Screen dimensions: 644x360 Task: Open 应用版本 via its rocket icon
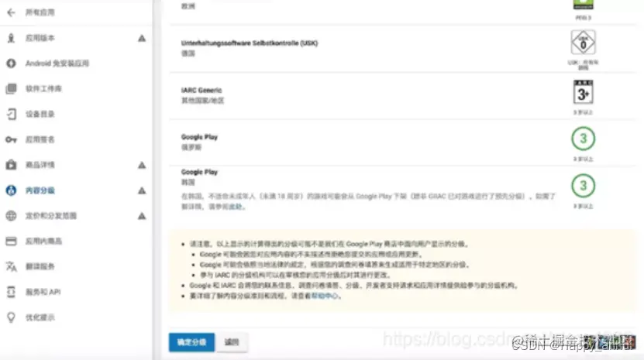coord(11,38)
